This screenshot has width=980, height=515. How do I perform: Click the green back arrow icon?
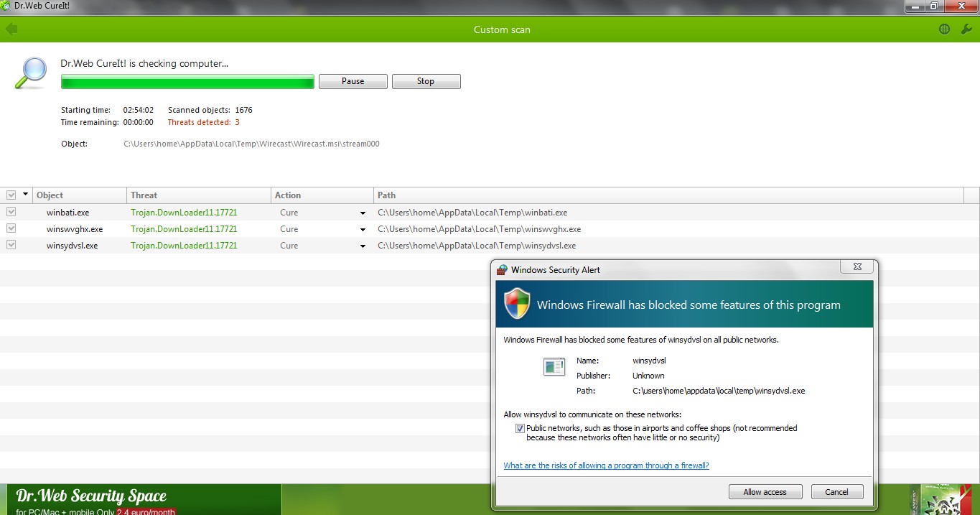(11, 29)
